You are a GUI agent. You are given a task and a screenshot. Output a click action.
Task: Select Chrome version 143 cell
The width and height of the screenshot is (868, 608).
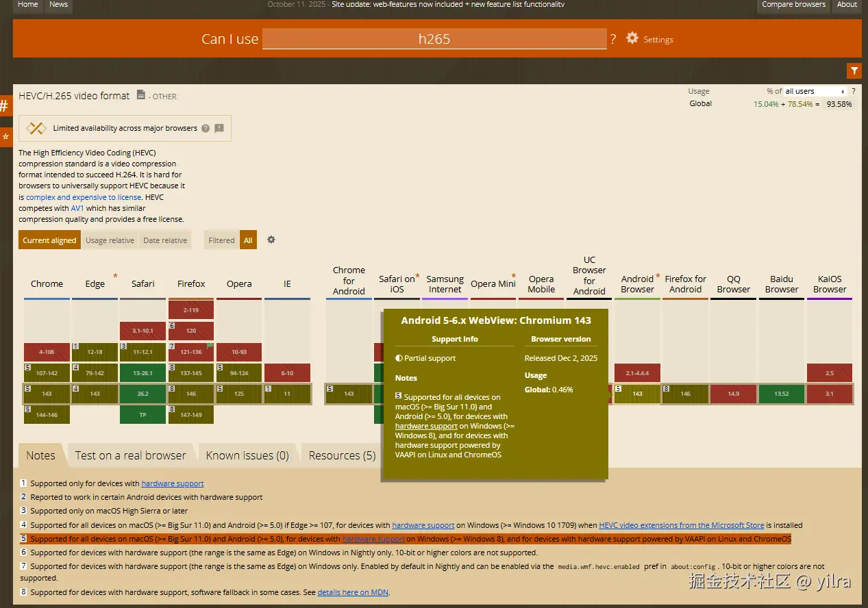[x=47, y=394]
